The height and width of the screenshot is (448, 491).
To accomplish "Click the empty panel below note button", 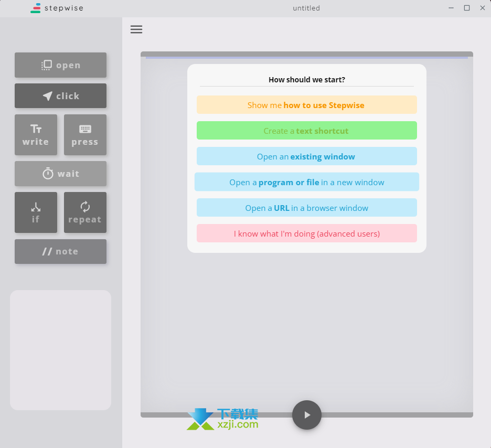I will coord(60,350).
